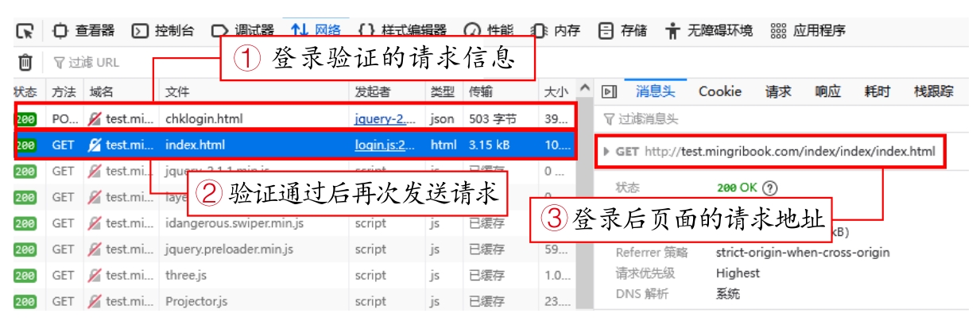Select the idangerous.swiper.min.js request
The image size is (980, 321).
(x=294, y=223)
